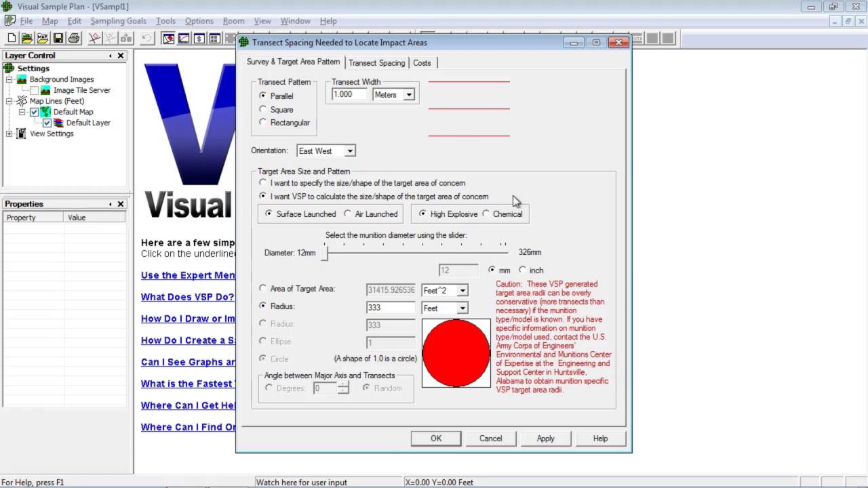Click the VSP application icon in title bar
868x488 pixels.
pos(7,7)
